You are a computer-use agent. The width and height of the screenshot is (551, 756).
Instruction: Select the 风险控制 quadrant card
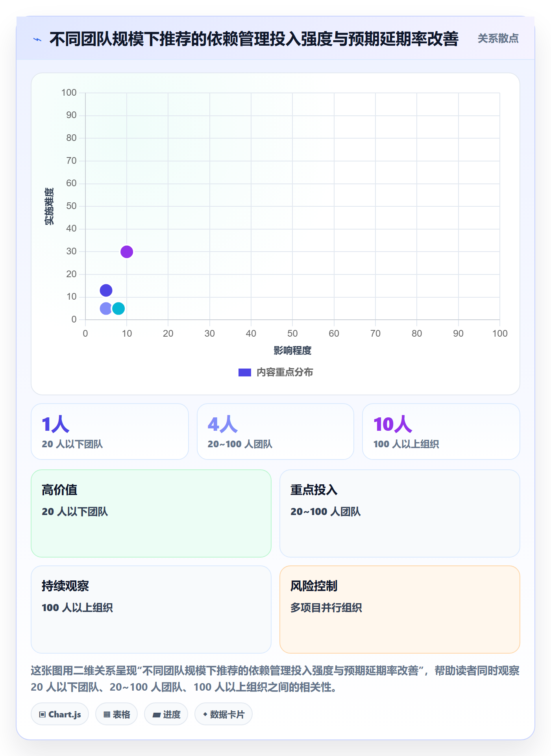pos(400,610)
